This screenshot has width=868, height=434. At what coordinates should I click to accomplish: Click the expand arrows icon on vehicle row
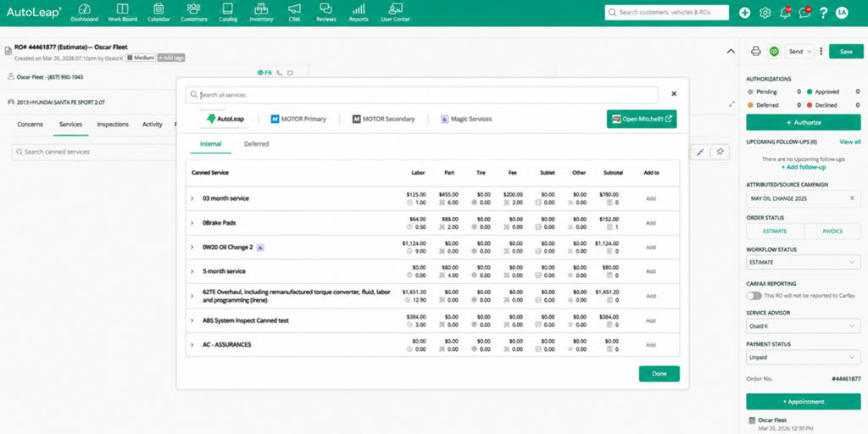coord(732,103)
